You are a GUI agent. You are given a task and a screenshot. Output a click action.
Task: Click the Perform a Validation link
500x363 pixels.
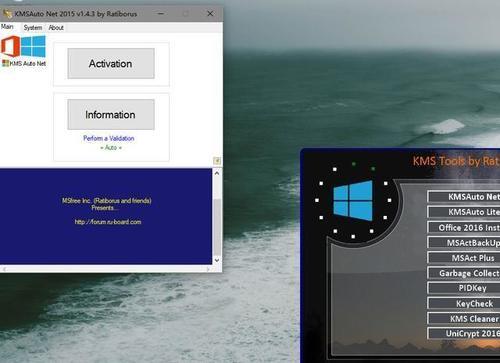click(x=109, y=138)
